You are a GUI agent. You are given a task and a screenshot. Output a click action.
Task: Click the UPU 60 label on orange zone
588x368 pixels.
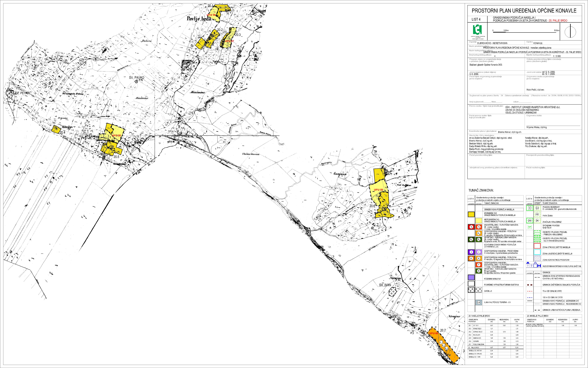434,333
